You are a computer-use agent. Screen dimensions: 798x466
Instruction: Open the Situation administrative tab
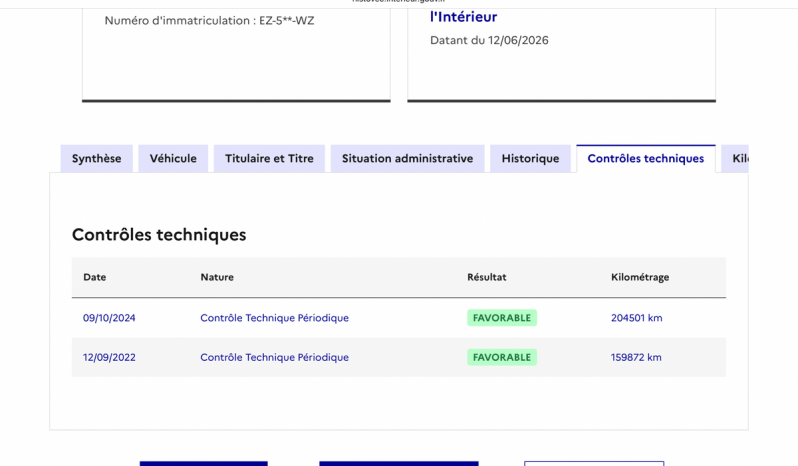click(x=407, y=158)
